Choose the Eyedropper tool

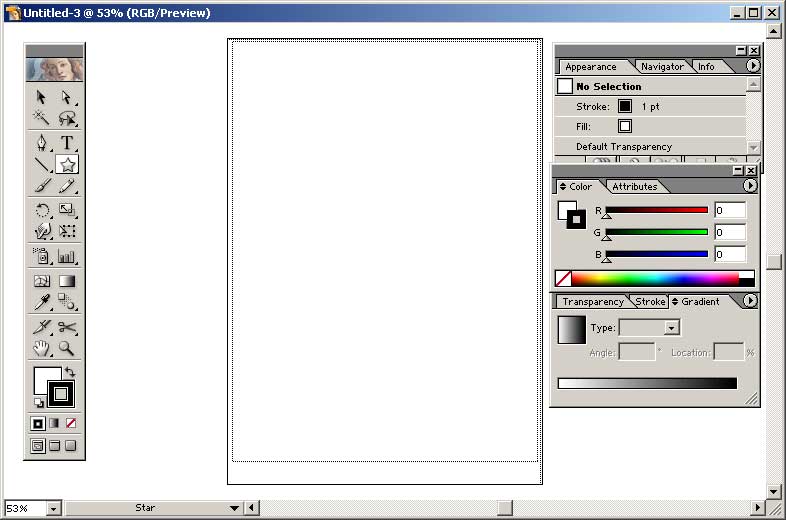[x=42, y=302]
